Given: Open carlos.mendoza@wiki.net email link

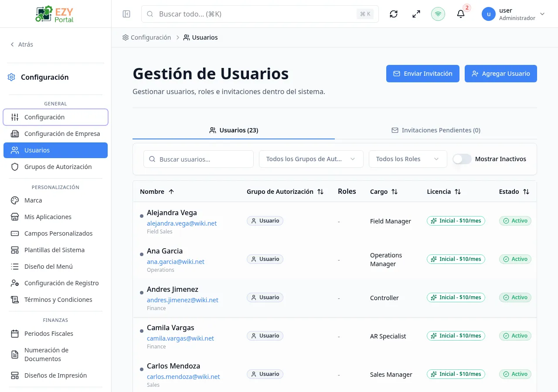Looking at the screenshot, I should point(184,377).
